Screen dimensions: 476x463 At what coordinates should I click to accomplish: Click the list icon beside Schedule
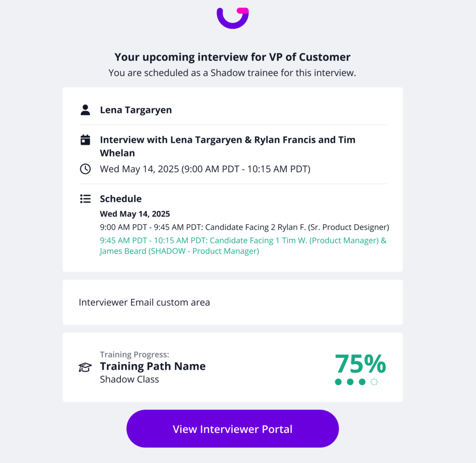pyautogui.click(x=86, y=199)
